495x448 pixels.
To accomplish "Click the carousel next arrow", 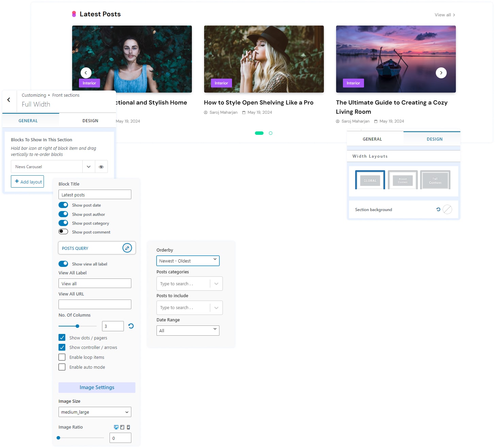I will coord(441,73).
